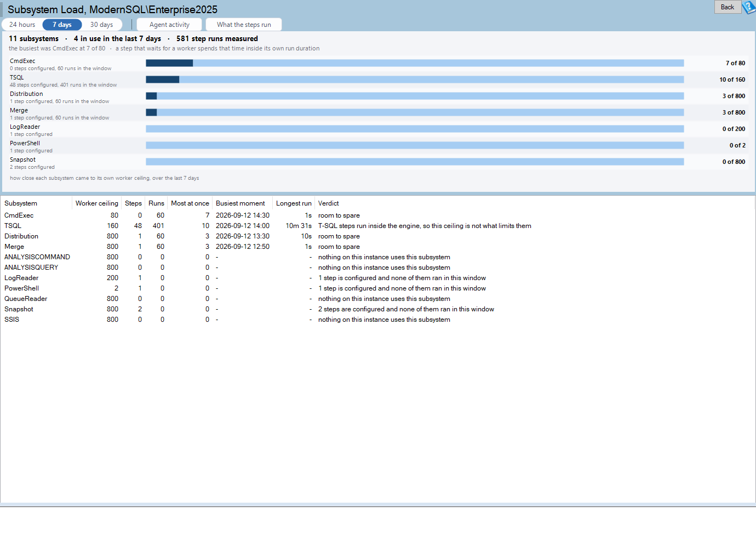Open the help icon beside Back
756x535 pixels.
749,7
